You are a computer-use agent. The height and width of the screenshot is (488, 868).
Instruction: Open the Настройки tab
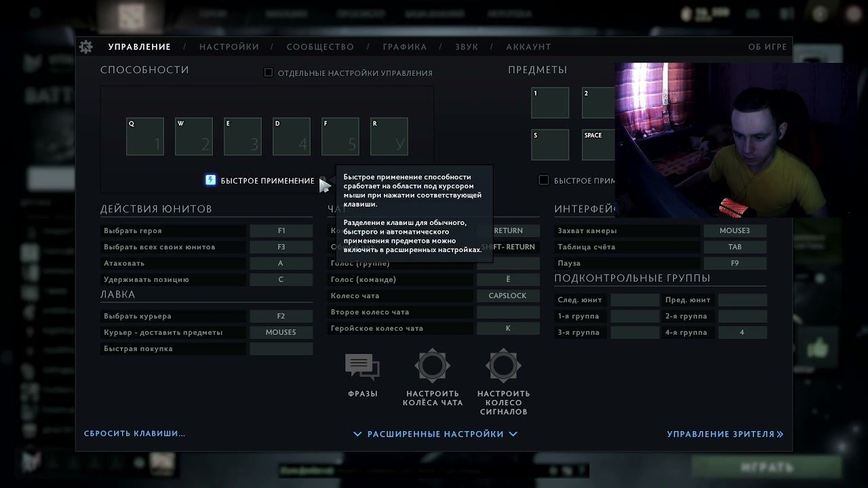[x=229, y=47]
